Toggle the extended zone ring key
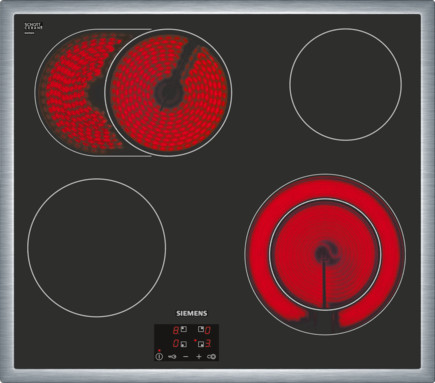The image size is (435, 383). (x=212, y=357)
